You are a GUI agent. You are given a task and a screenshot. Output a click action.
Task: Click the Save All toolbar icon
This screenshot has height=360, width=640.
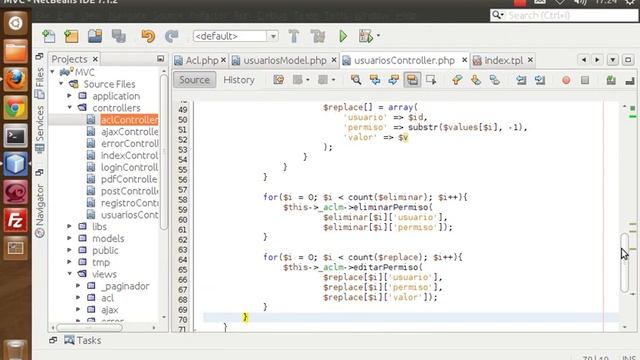[x=119, y=36]
